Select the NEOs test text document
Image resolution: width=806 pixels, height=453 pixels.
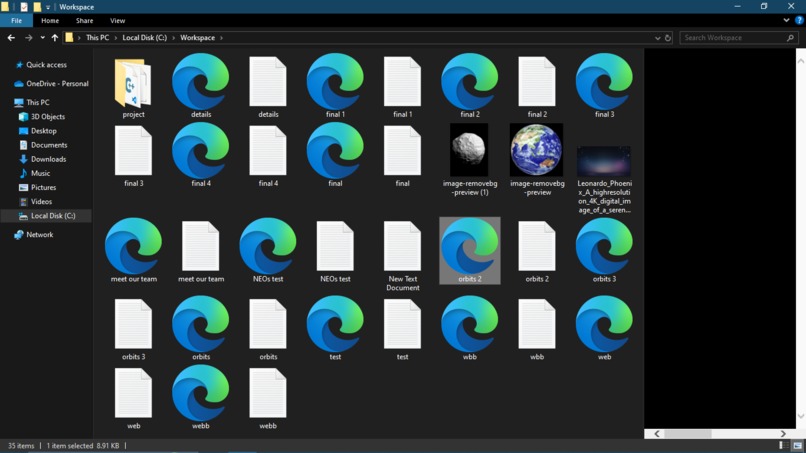(x=335, y=246)
